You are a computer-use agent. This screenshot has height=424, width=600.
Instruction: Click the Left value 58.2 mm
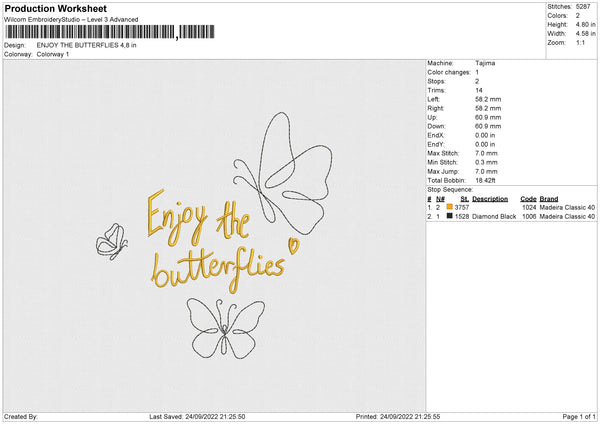tap(488, 99)
